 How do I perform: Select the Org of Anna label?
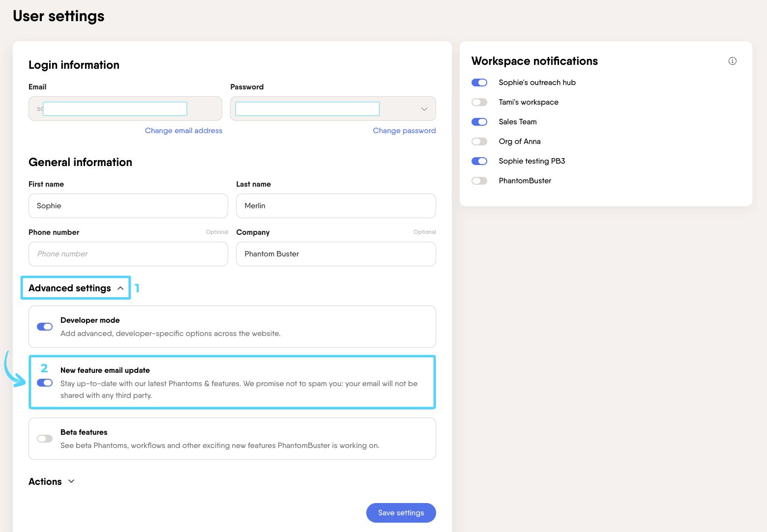[520, 141]
